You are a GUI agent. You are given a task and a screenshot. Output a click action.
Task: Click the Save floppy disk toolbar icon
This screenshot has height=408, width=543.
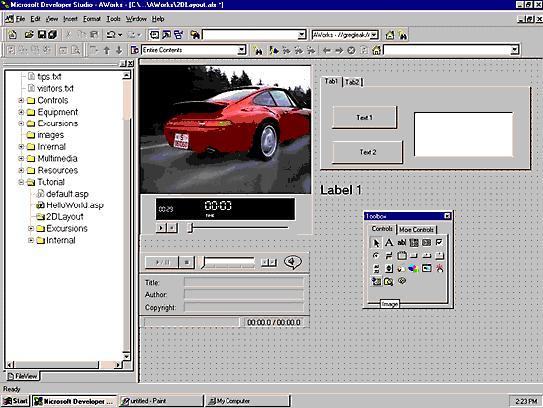coord(42,35)
